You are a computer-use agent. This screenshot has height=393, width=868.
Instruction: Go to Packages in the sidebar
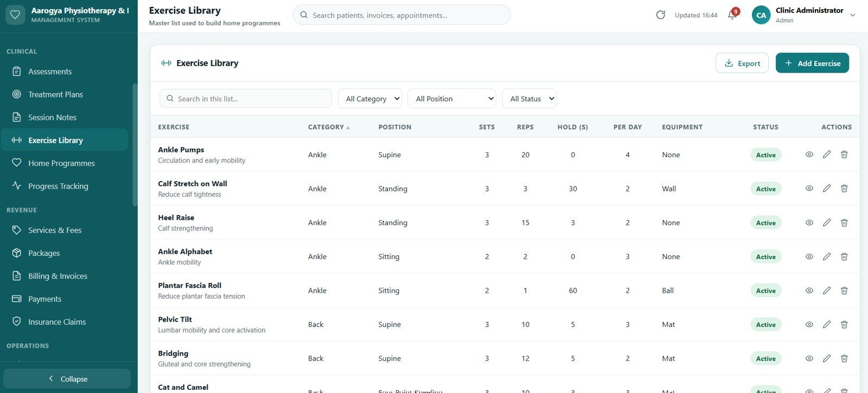(65, 253)
